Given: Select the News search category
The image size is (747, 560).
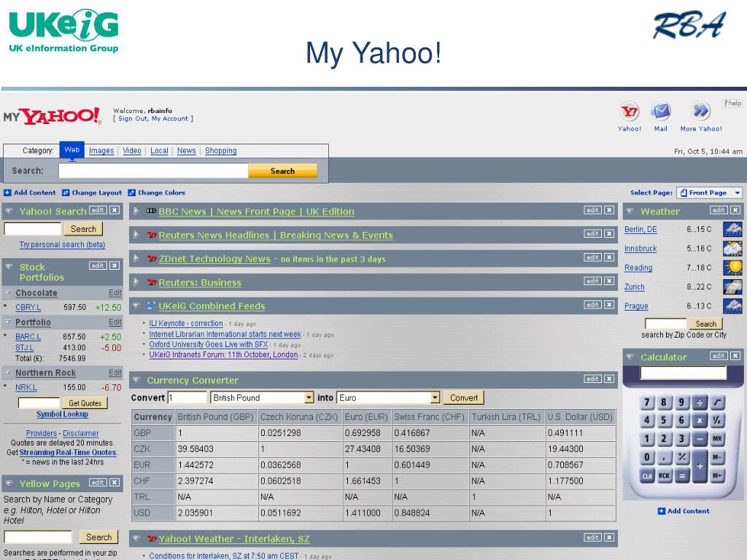Looking at the screenshot, I should coord(186,151).
